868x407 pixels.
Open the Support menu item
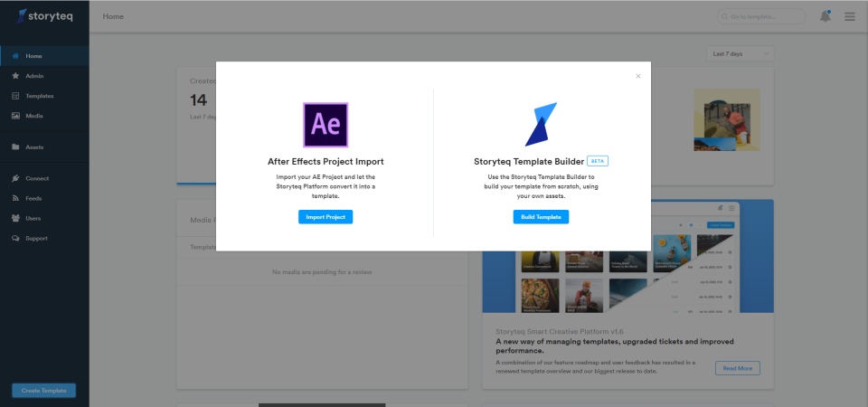(x=44, y=238)
